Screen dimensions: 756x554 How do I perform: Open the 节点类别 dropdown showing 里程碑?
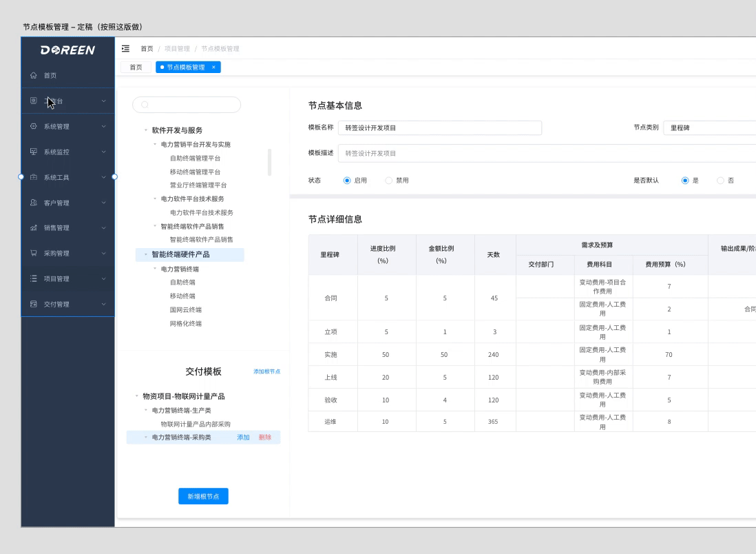pos(710,128)
